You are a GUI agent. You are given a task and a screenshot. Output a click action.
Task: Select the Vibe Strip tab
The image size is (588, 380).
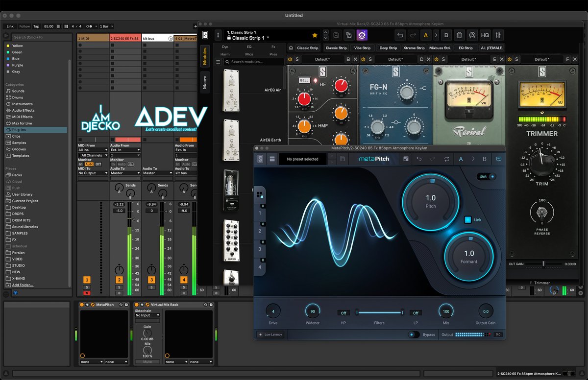363,48
